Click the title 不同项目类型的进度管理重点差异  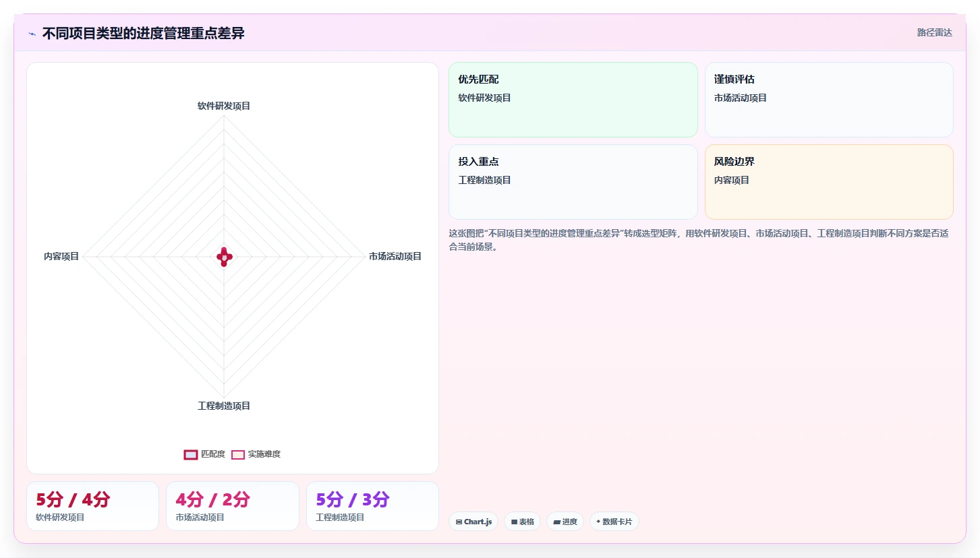tap(143, 34)
